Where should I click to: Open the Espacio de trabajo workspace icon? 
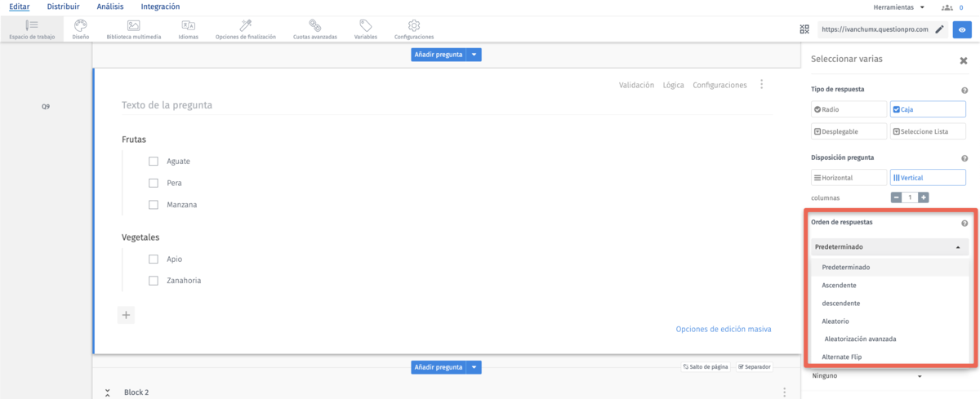click(32, 25)
